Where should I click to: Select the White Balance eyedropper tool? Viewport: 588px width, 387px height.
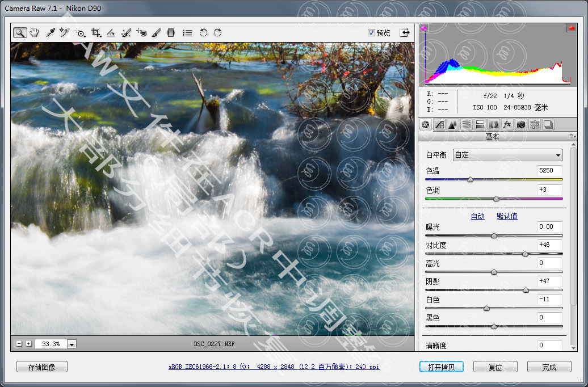(x=51, y=32)
